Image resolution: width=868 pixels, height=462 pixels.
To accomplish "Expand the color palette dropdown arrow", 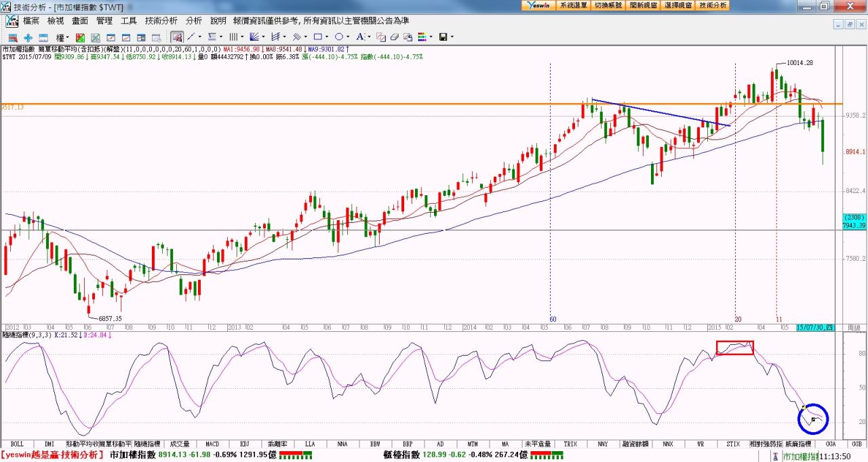I will (x=431, y=37).
